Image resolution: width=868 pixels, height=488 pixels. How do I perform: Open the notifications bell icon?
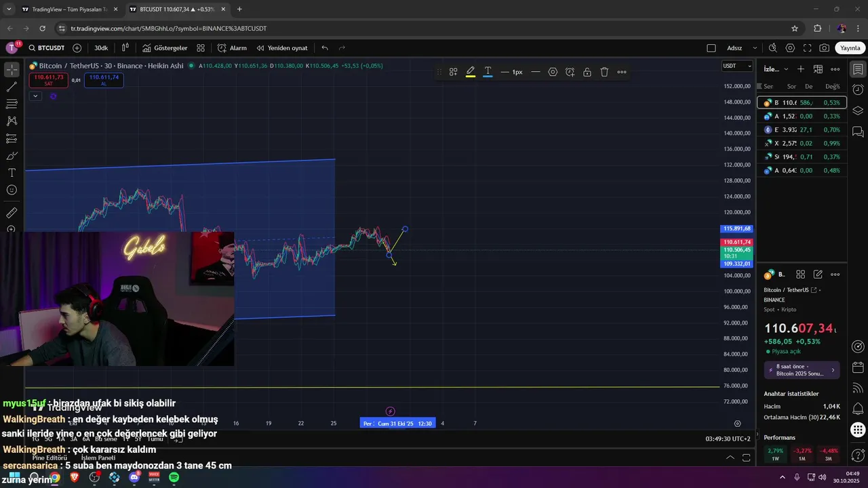tap(858, 409)
